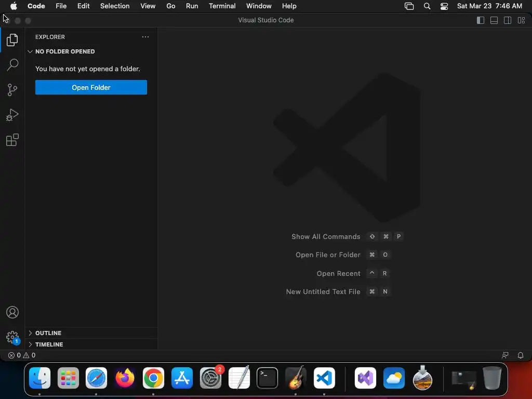Open the Explorer view in activity bar
The image size is (532, 399).
pos(12,40)
